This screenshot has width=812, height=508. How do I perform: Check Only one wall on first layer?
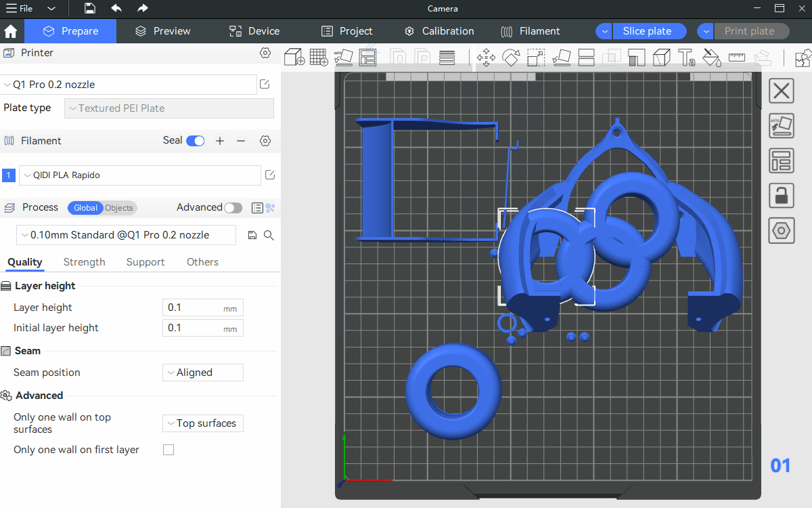pyautogui.click(x=168, y=450)
